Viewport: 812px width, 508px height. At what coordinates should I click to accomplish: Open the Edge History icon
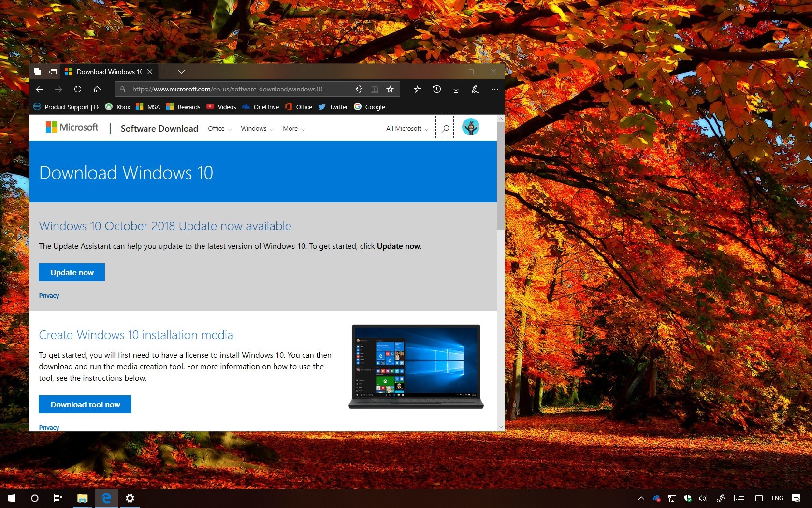(437, 89)
